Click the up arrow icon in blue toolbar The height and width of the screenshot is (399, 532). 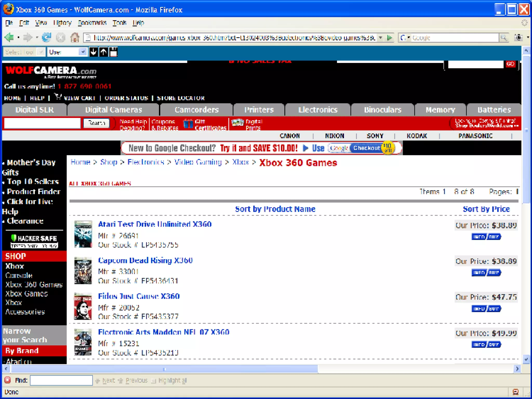click(x=103, y=52)
